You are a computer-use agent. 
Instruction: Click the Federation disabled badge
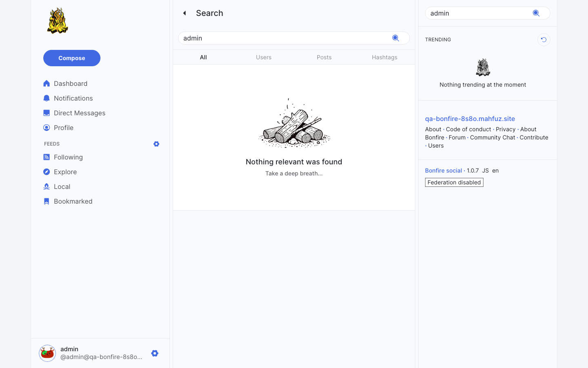pyautogui.click(x=454, y=182)
